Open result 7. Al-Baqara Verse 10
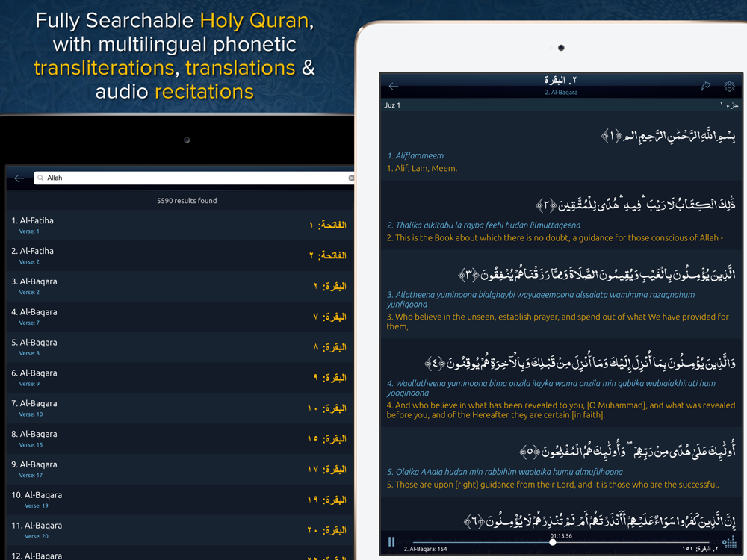 pos(179,408)
